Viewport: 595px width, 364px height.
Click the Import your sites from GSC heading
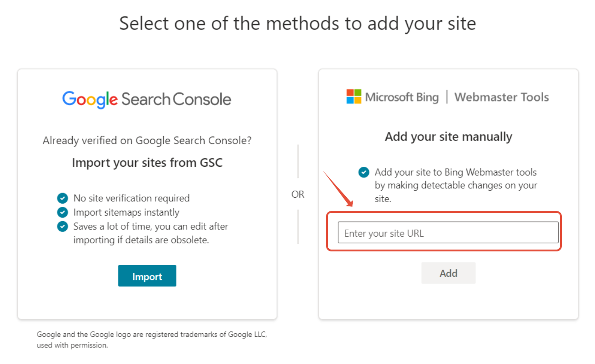click(147, 163)
